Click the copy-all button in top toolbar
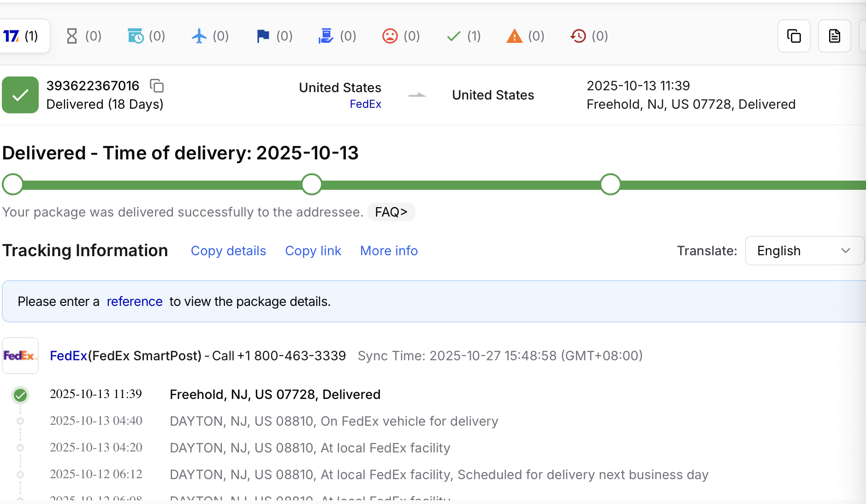866x504 pixels. pos(794,36)
